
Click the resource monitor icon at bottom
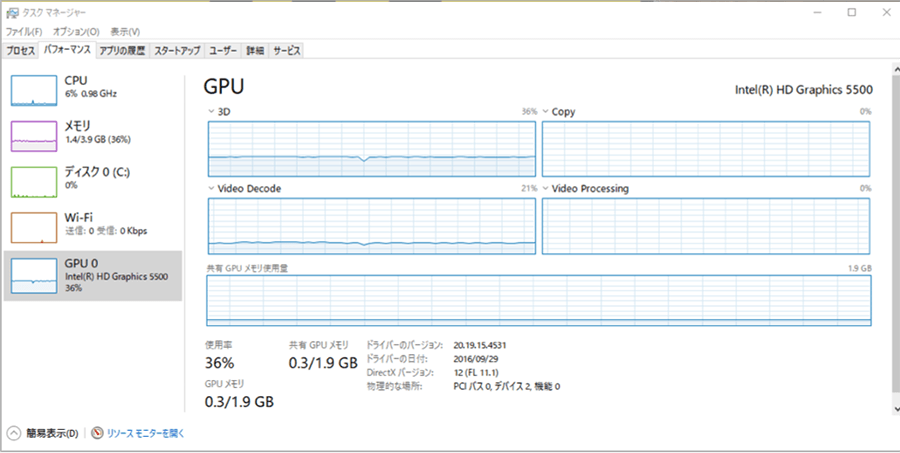pyautogui.click(x=98, y=433)
